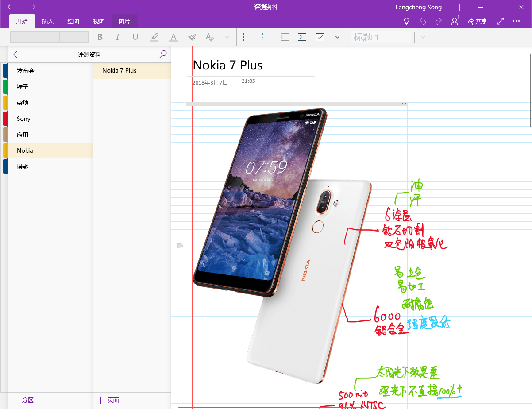Image resolution: width=532 pixels, height=409 pixels.
Task: Switch to the 绘图 tab
Action: pos(73,21)
